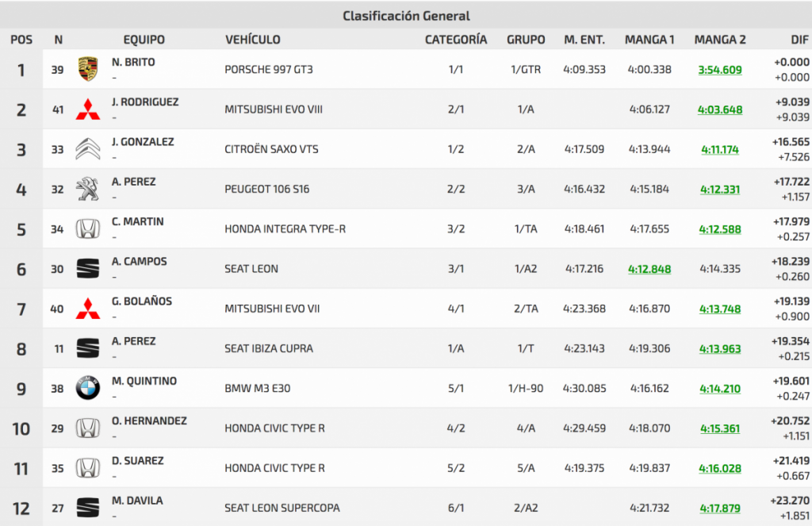Open the 4:14.210 time link for BMW M3
812x526 pixels.
pyautogui.click(x=720, y=389)
